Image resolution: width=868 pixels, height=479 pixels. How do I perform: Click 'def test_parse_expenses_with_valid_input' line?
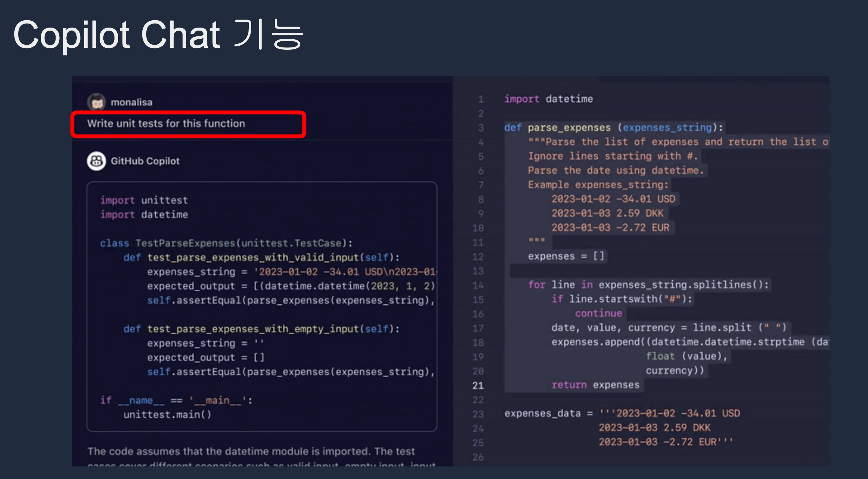coord(262,258)
